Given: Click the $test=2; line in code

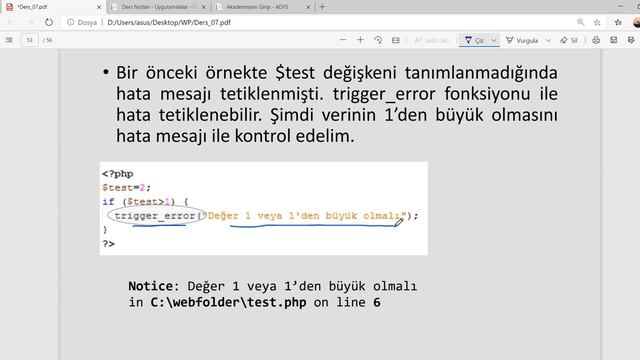Looking at the screenshot, I should (x=127, y=188).
